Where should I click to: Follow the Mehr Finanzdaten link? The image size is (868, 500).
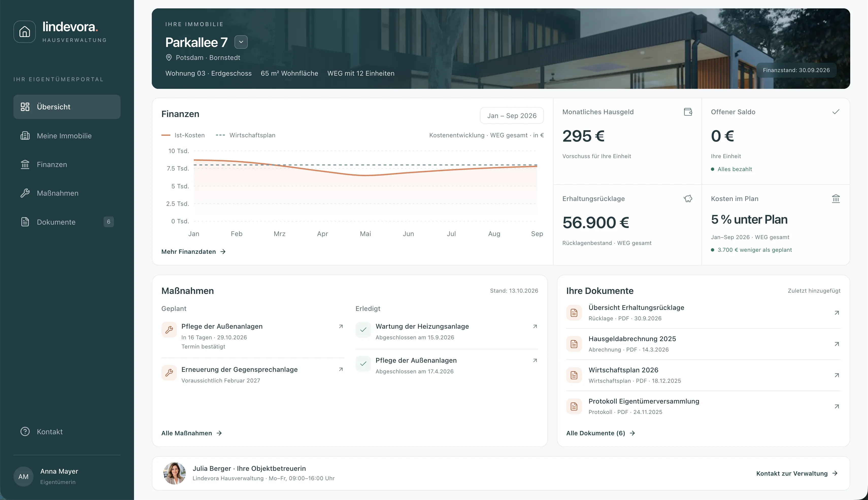coord(193,252)
